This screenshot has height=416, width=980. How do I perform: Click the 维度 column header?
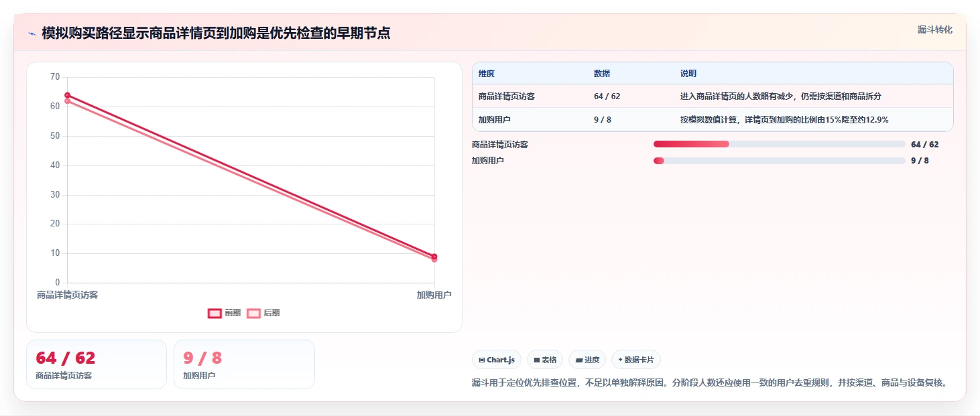487,74
